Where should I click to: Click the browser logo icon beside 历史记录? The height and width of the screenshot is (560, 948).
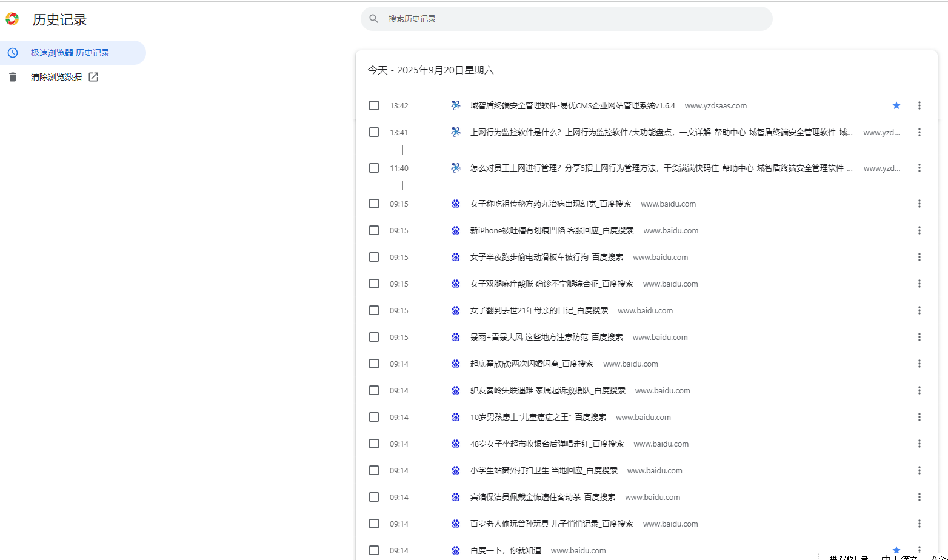[13, 19]
